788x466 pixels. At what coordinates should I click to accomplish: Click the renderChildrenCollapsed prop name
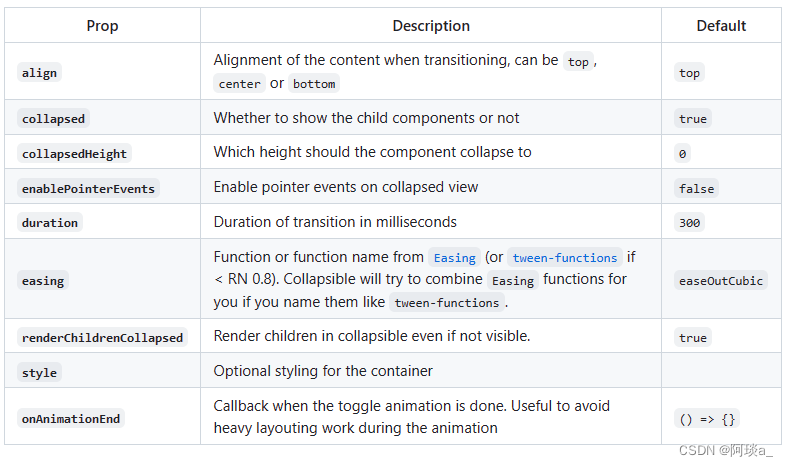pyautogui.click(x=102, y=338)
